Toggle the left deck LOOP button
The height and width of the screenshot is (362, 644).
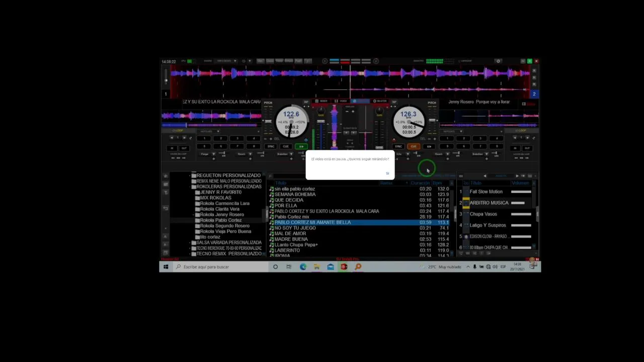(x=178, y=131)
